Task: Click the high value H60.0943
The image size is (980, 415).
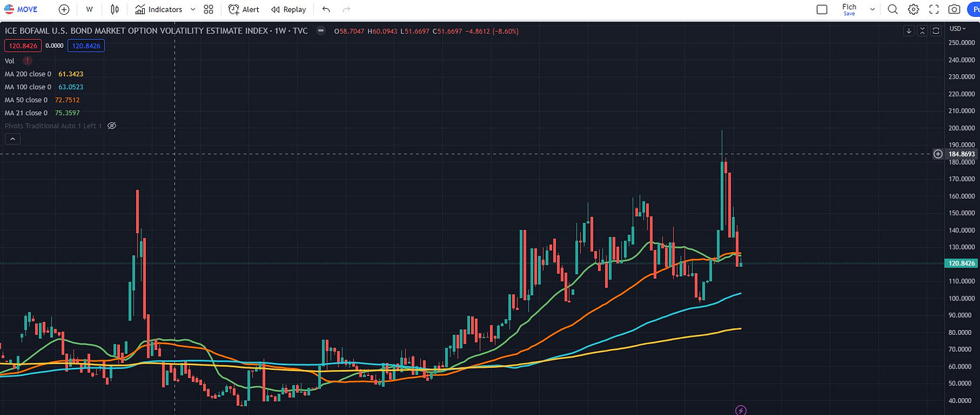Action: 383,30
